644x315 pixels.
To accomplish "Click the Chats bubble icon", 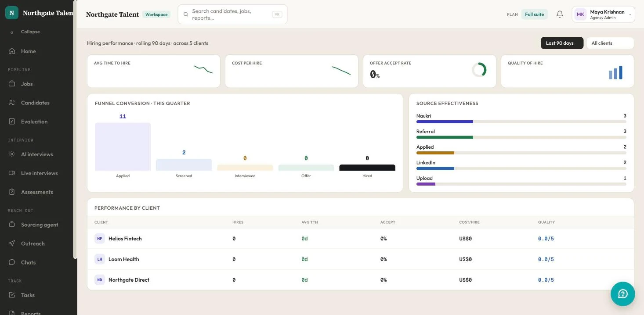I will 12,262.
